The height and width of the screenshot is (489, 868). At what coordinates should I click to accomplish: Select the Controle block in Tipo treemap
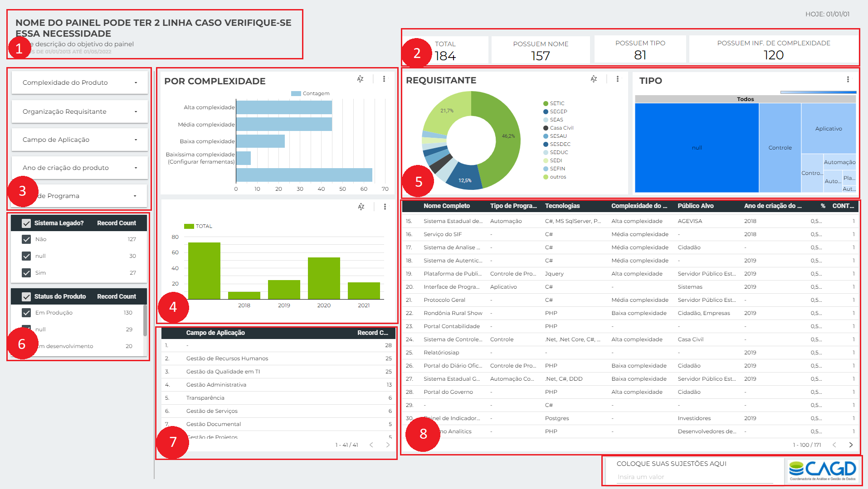780,148
